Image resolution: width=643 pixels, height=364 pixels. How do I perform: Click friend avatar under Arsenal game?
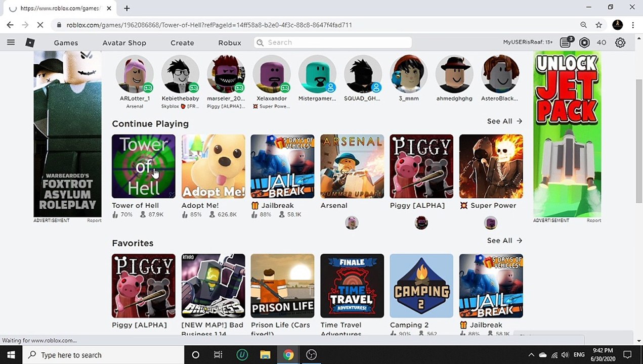tap(352, 222)
